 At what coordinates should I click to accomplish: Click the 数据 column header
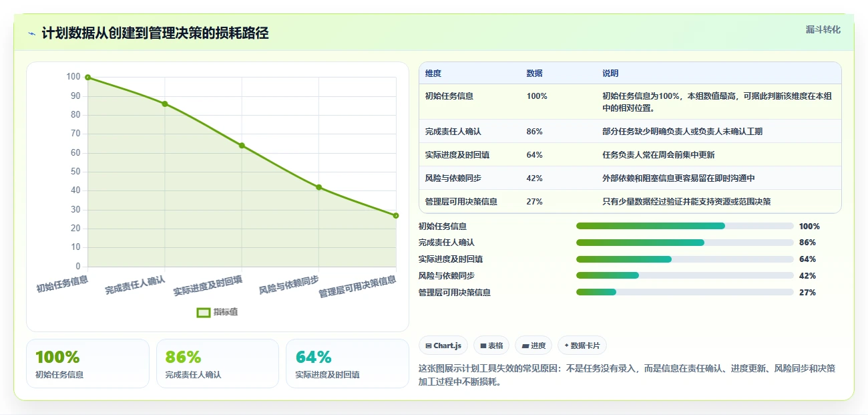(x=534, y=74)
